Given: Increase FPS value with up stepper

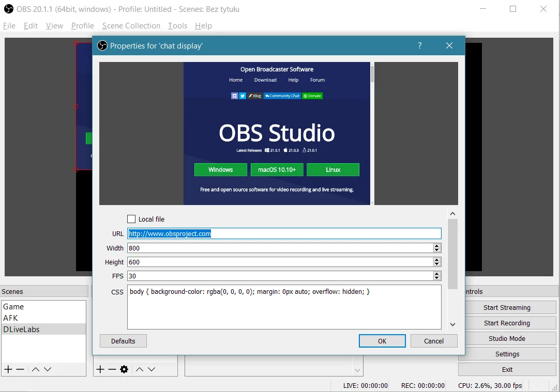Looking at the screenshot, I should click(437, 274).
